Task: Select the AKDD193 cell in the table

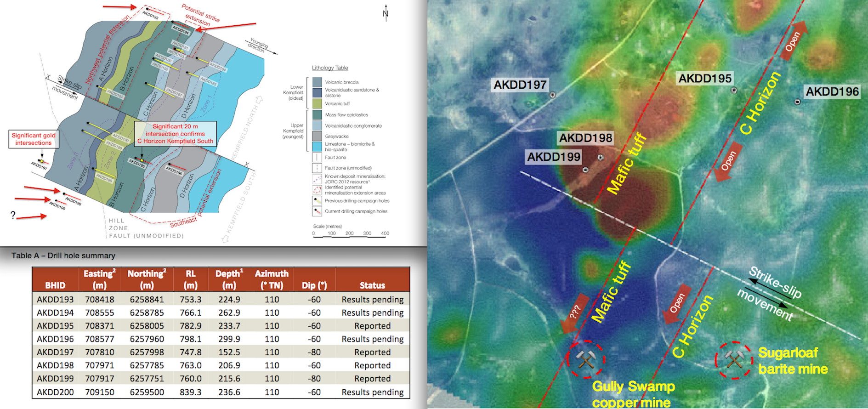Action: (x=55, y=300)
